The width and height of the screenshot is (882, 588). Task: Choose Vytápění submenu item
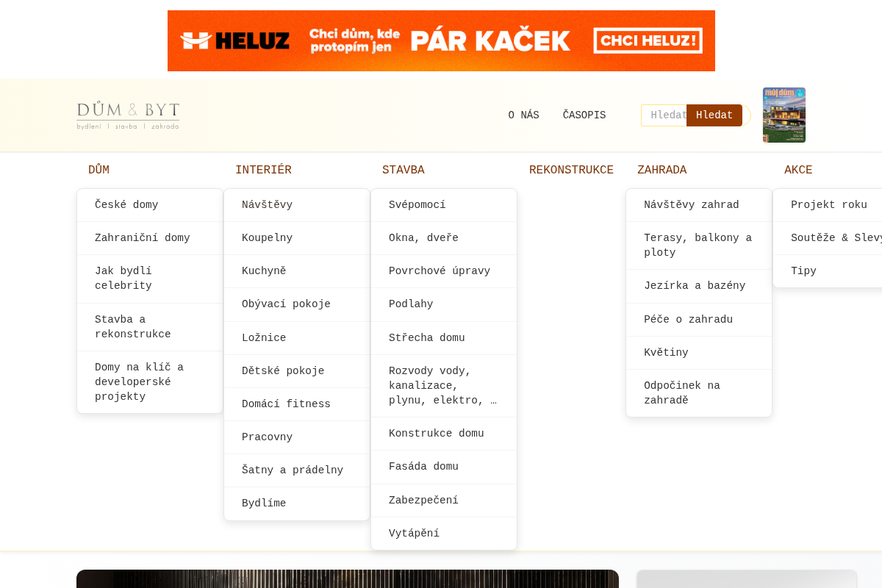[444, 534]
